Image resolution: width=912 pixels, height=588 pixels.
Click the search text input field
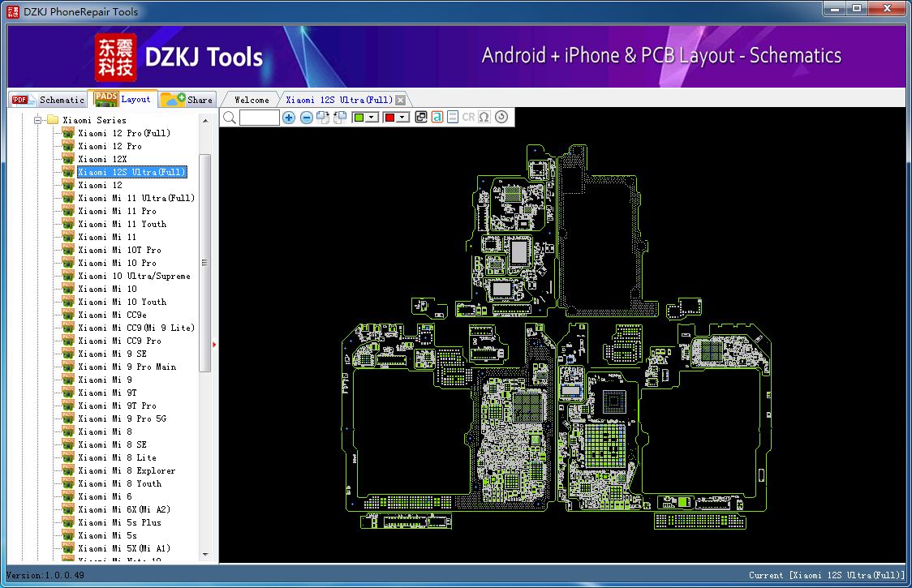coord(260,118)
